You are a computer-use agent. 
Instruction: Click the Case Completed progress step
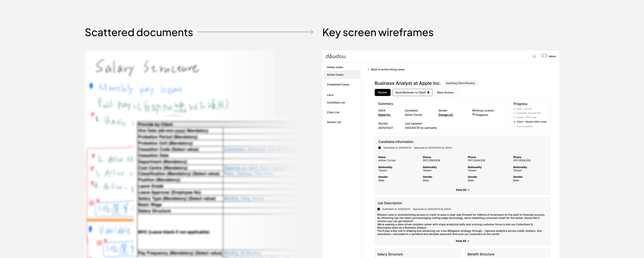click(524, 126)
